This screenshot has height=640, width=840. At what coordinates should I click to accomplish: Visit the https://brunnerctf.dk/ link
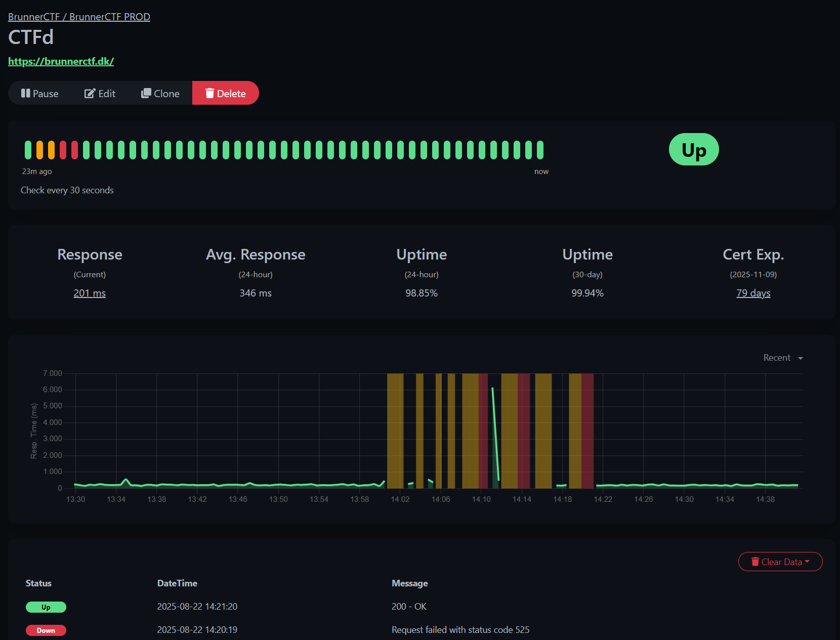pyautogui.click(x=61, y=61)
